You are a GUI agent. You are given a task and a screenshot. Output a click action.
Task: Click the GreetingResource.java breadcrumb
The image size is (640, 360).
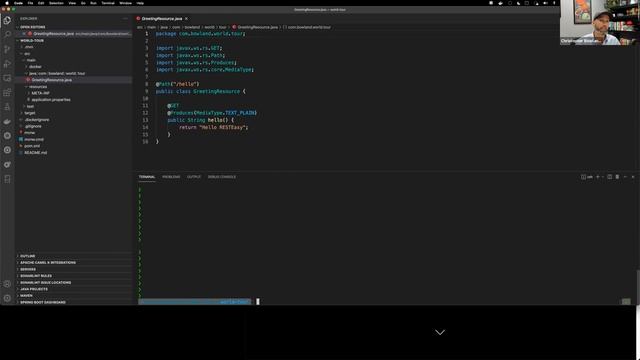pyautogui.click(x=258, y=27)
